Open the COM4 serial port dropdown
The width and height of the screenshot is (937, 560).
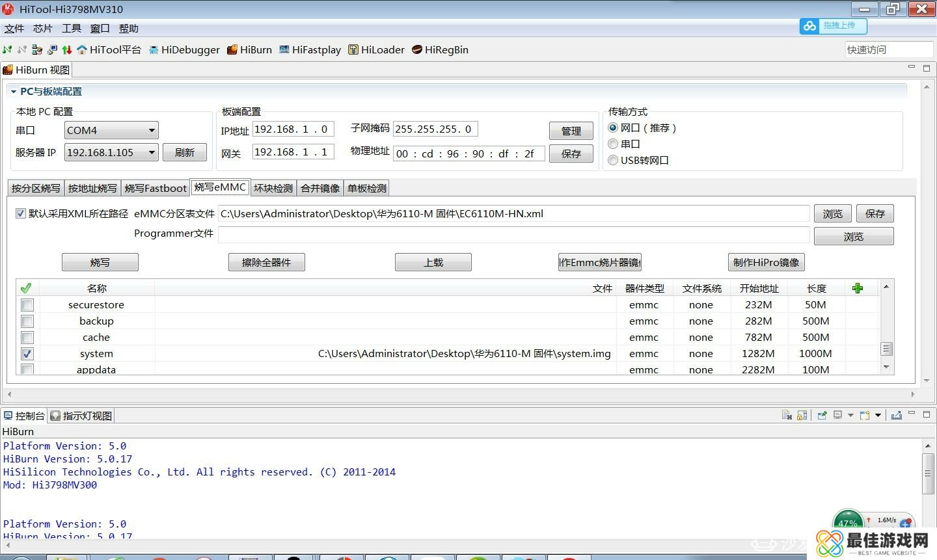click(x=151, y=130)
